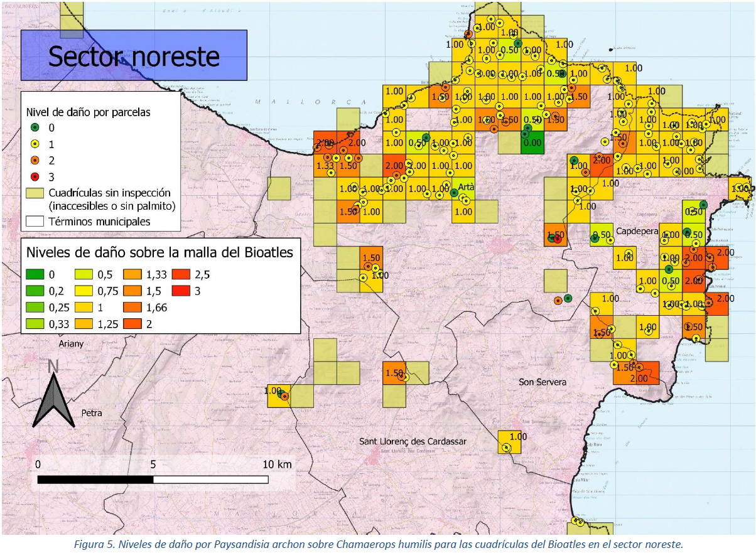Click the red level 3 damage dot in legend
The image size is (756, 553).
36,177
